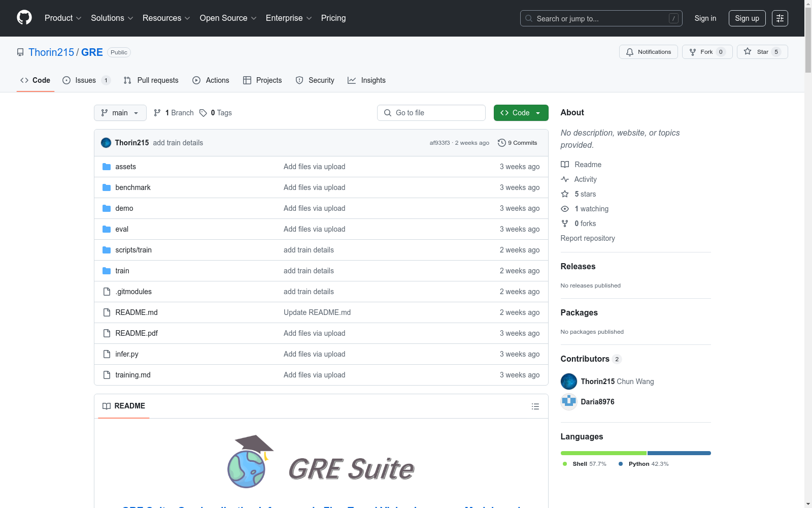The height and width of the screenshot is (508, 812).
Task: Open the training.md file
Action: 133,375
